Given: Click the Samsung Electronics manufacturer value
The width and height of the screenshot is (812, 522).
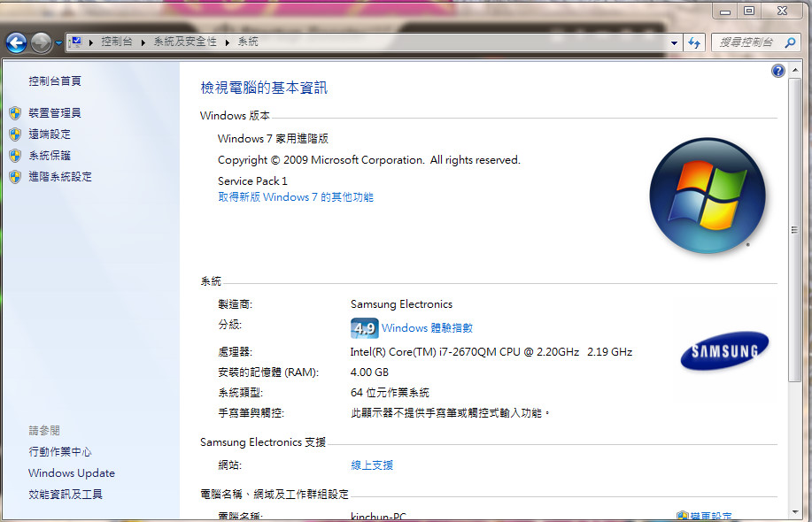Looking at the screenshot, I should [401, 304].
